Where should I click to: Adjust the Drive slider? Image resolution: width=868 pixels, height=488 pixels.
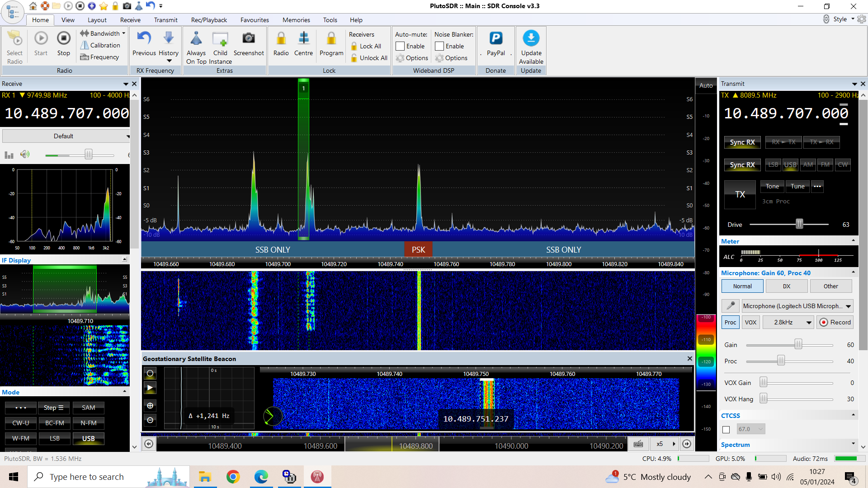click(x=798, y=224)
